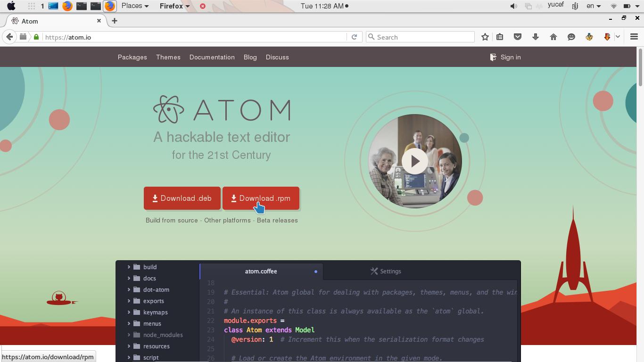Viewport: 644px width, 362px height.
Task: Bookmark this page using the star icon
Action: pyautogui.click(x=485, y=37)
